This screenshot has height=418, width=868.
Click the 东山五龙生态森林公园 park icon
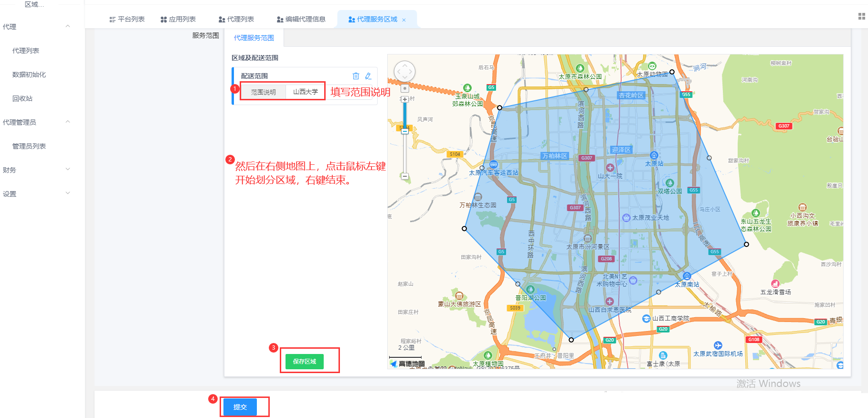pyautogui.click(x=756, y=213)
